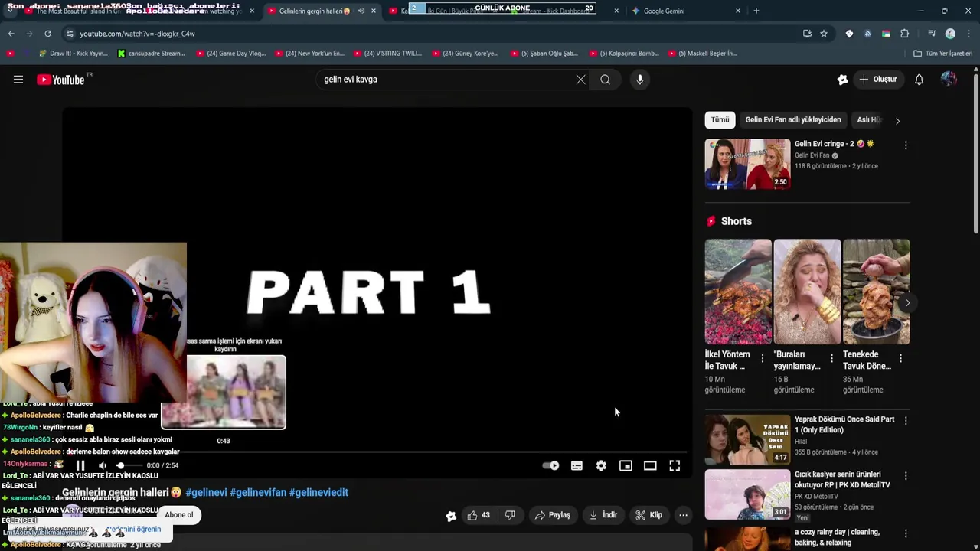The height and width of the screenshot is (551, 980).
Task: Click the İndir download button
Action: [x=603, y=515]
